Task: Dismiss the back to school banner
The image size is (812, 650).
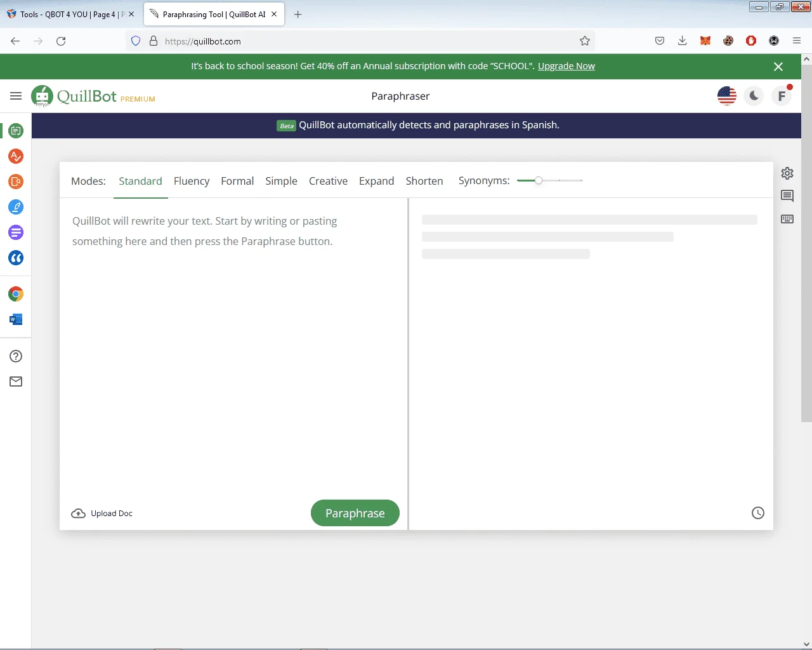Action: tap(778, 66)
